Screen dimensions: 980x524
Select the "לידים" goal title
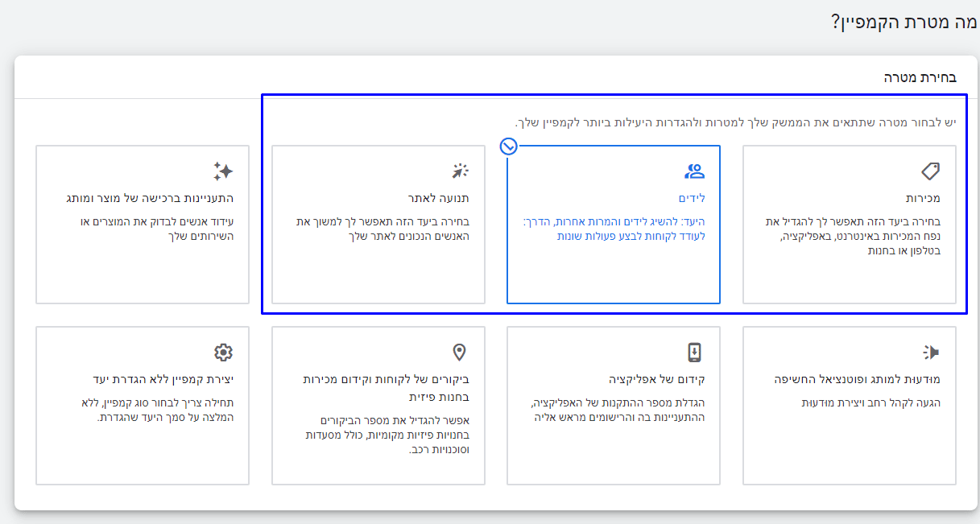[x=692, y=198]
